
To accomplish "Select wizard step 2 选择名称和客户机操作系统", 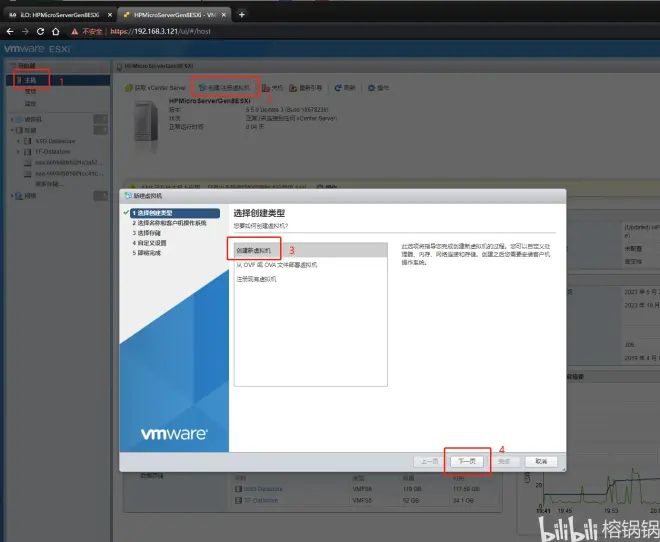I will (169, 223).
